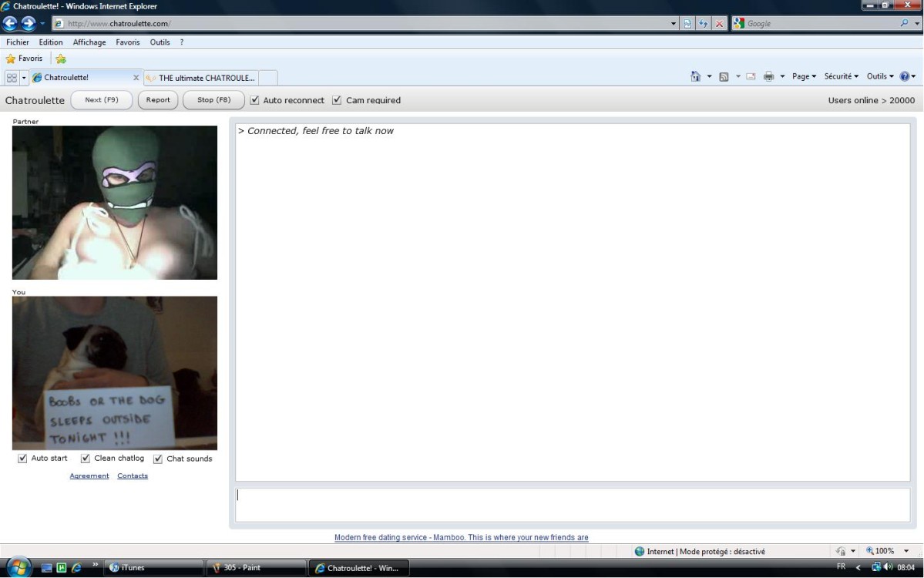Open the Windows Start orb
This screenshot has width=924, height=578.
pyautogui.click(x=18, y=568)
